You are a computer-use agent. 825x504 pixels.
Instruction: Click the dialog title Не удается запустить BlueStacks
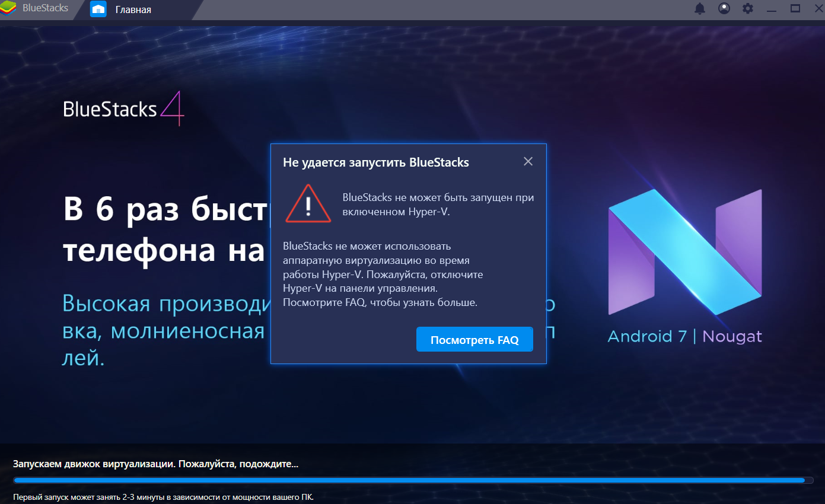pos(376,162)
